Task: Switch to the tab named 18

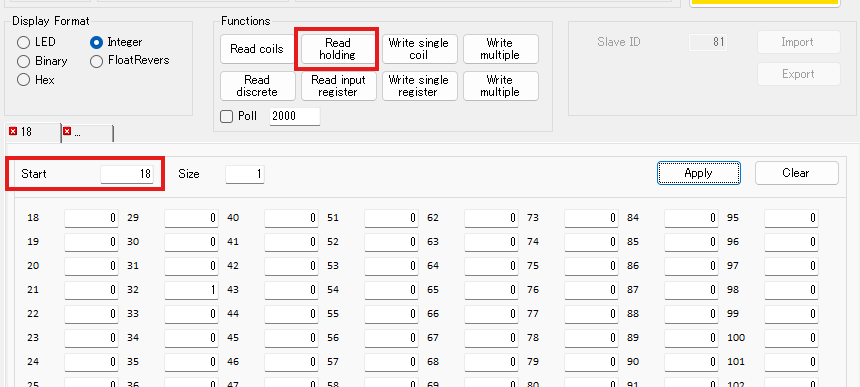Action: click(33, 132)
